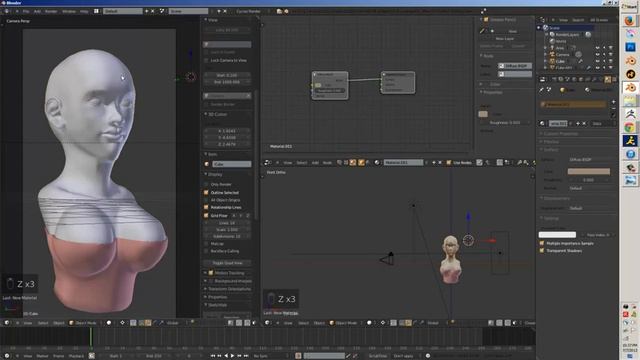Viewport: 640px width, 360px height.
Task: Disable Relationship Lines checkbox
Action: 206,207
